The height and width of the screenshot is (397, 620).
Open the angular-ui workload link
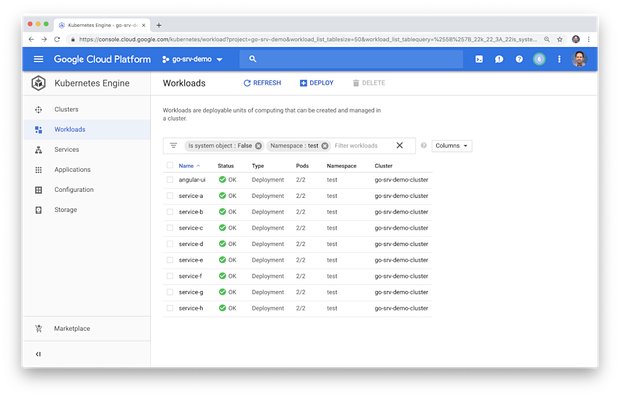192,180
